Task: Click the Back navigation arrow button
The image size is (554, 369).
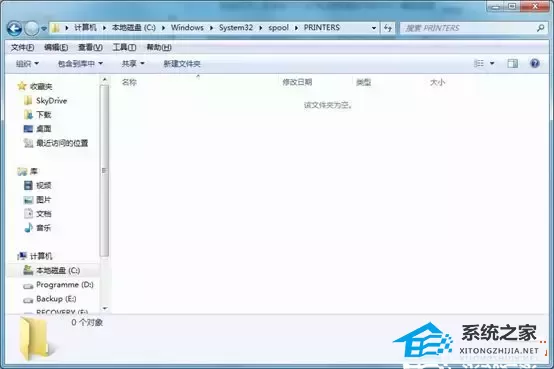Action: 14,28
